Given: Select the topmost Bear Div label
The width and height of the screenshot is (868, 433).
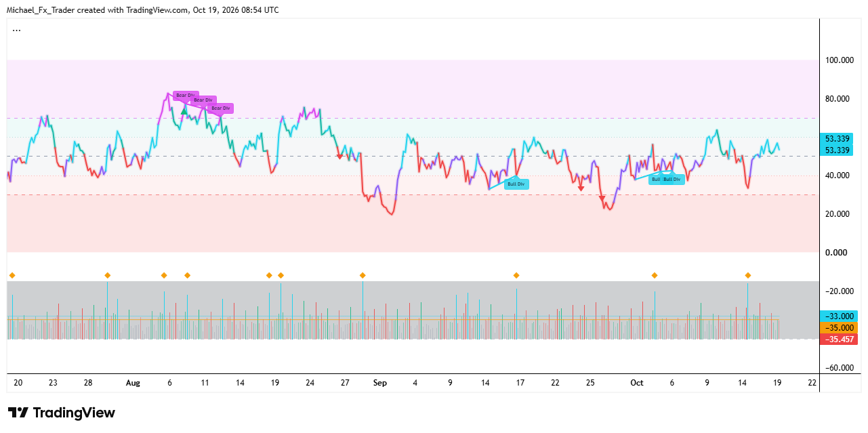Looking at the screenshot, I should 185,96.
